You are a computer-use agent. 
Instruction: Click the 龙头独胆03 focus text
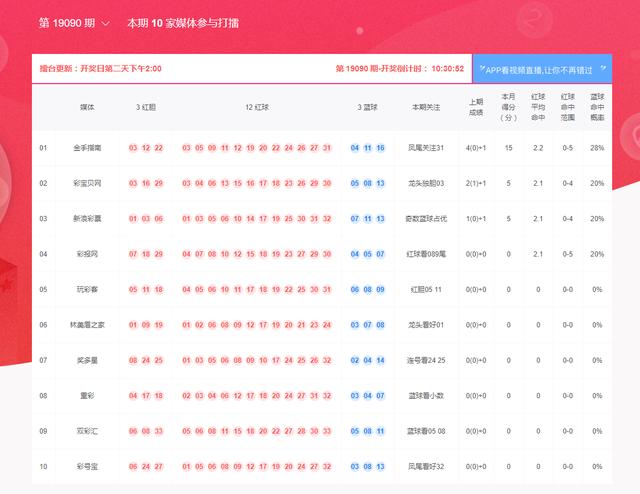426,183
